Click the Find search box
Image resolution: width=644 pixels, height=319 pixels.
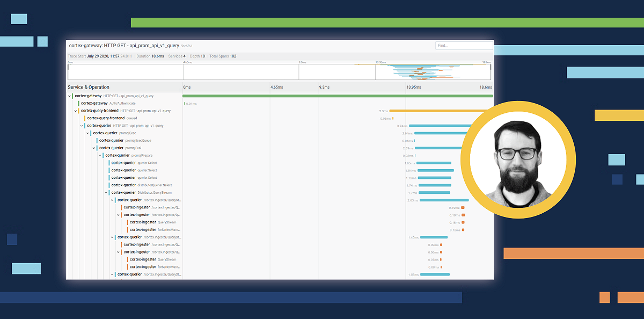pyautogui.click(x=464, y=46)
